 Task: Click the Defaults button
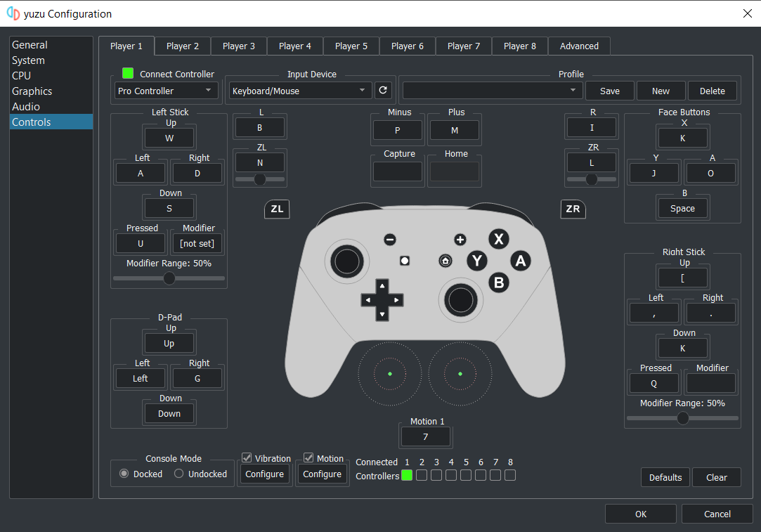(x=665, y=477)
